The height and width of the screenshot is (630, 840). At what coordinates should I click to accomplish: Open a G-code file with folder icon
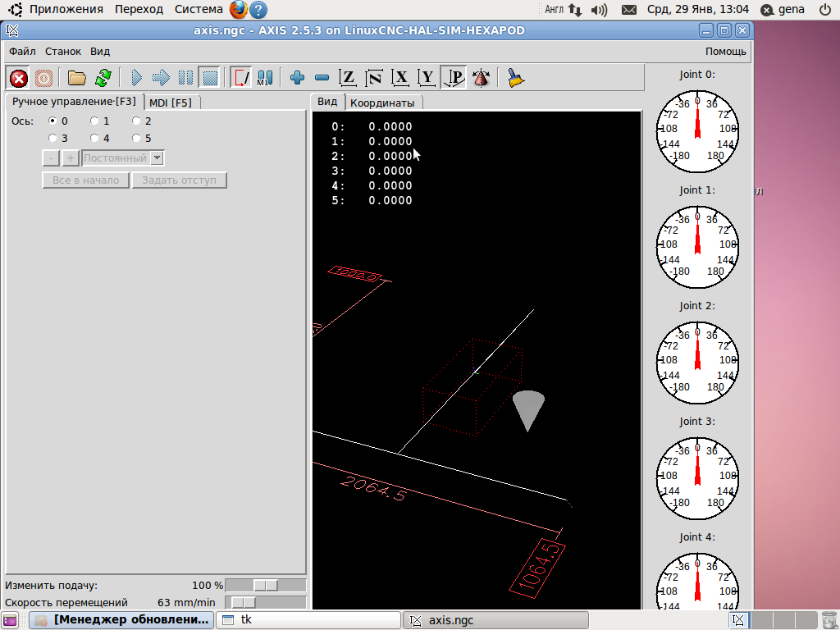pyautogui.click(x=77, y=78)
